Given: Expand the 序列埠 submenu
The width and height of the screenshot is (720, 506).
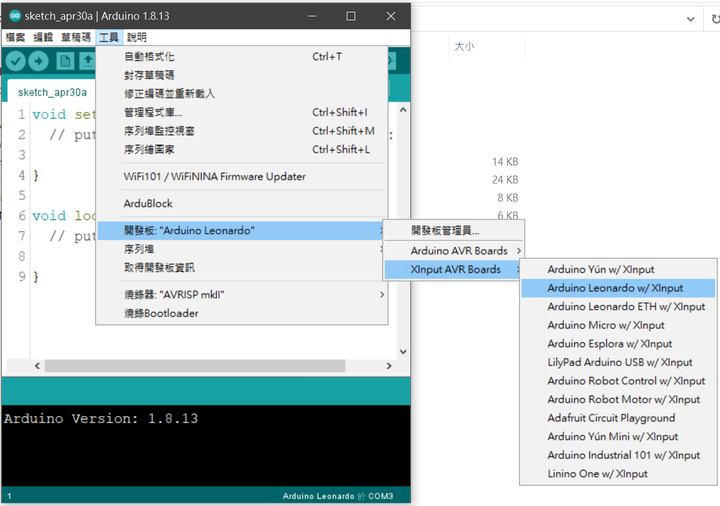Looking at the screenshot, I should (x=242, y=249).
